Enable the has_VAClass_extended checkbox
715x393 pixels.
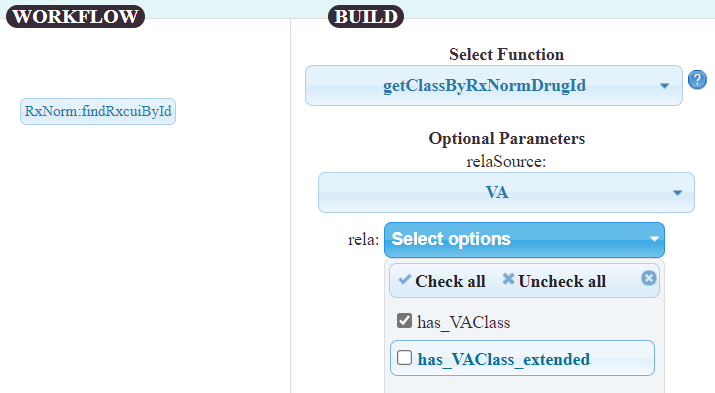pyautogui.click(x=404, y=358)
